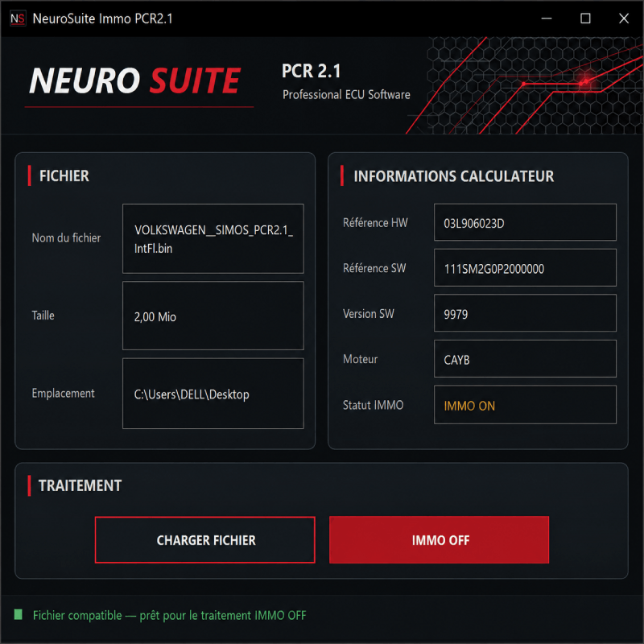644x644 pixels.
Task: Click the 'Emplacement' label
Action: point(64,394)
